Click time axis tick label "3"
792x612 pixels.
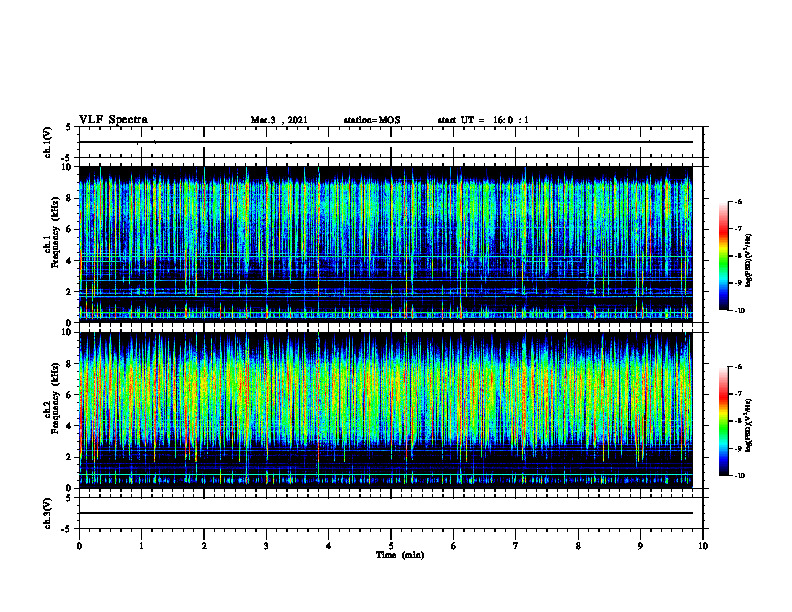[x=266, y=546]
